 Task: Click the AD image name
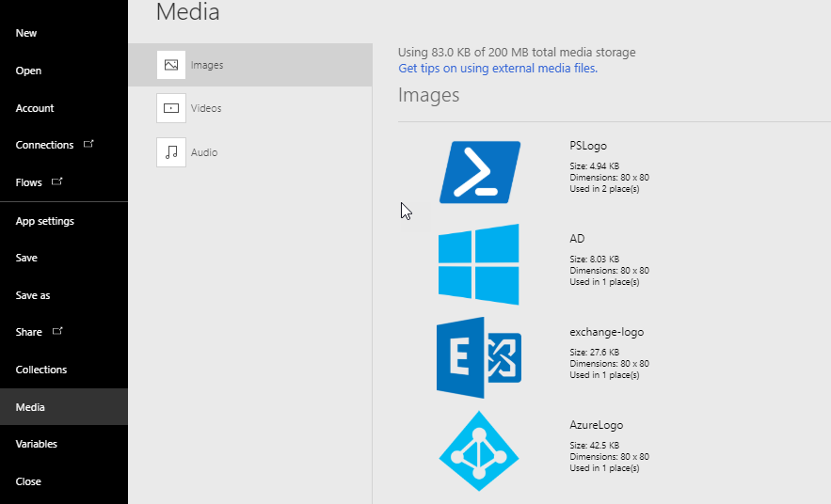pos(577,239)
